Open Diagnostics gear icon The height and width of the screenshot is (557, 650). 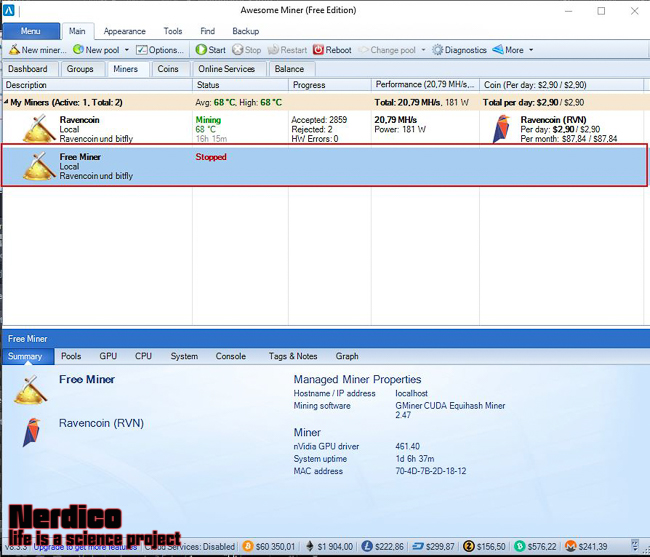pyautogui.click(x=437, y=50)
